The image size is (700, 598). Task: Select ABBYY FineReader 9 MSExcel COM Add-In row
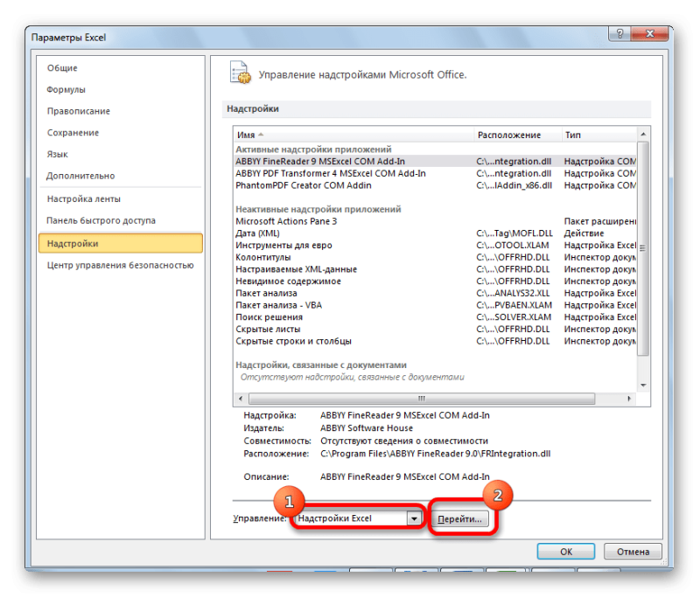coord(435,162)
